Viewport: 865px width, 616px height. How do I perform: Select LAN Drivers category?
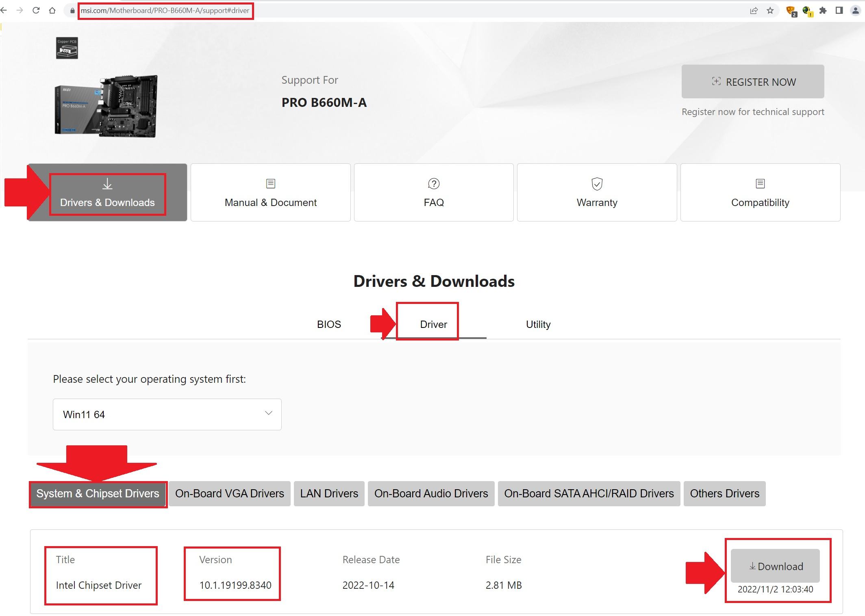(329, 494)
